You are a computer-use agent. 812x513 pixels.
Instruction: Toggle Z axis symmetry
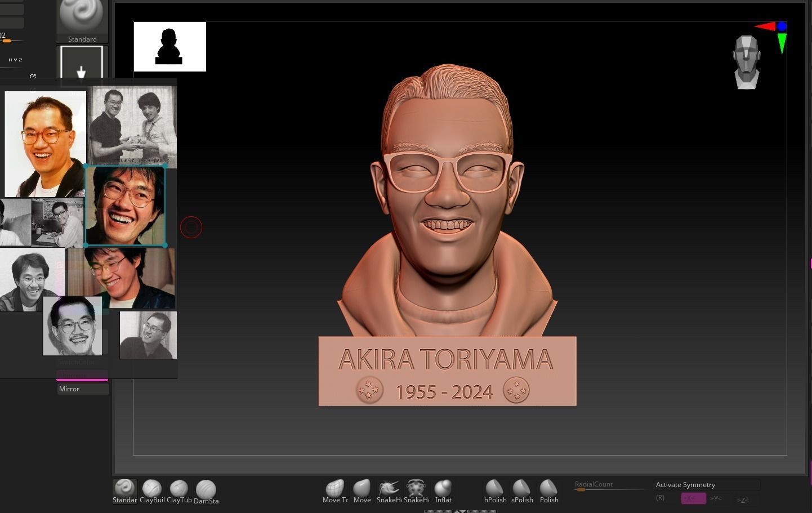pos(743,499)
